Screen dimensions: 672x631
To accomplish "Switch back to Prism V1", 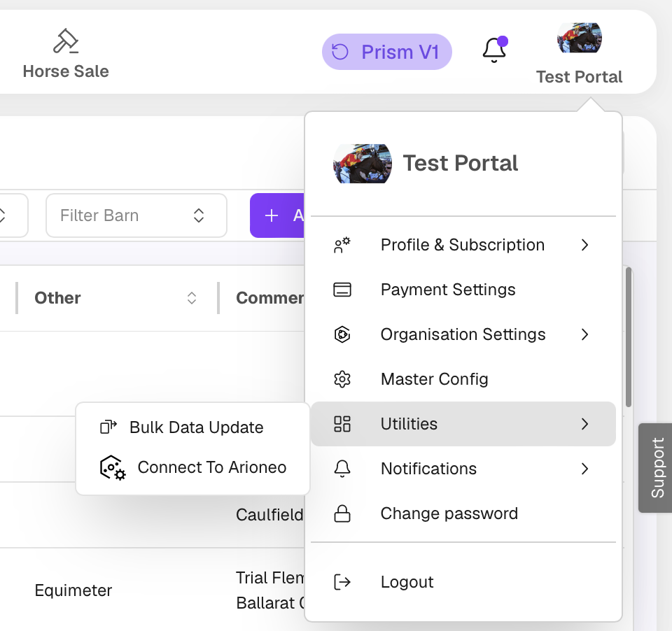I will 387,52.
